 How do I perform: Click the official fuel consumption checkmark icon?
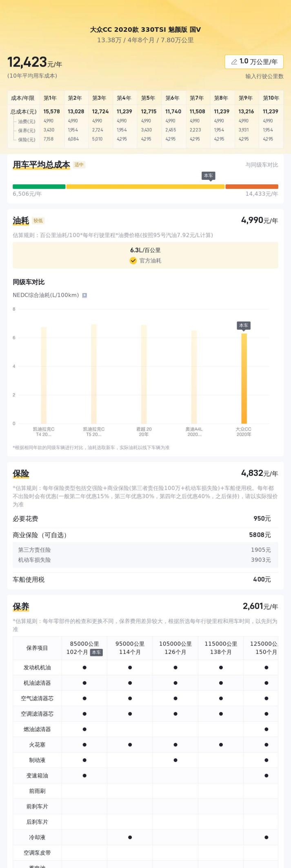133,261
